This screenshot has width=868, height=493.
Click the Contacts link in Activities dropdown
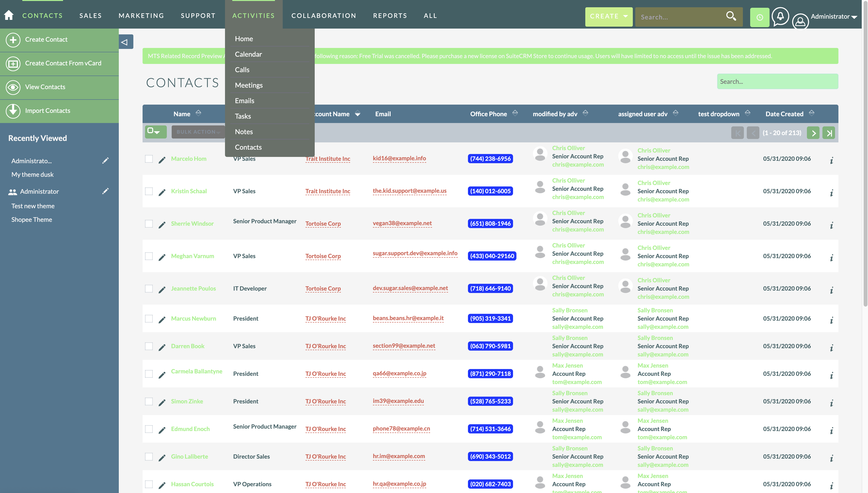pos(248,147)
